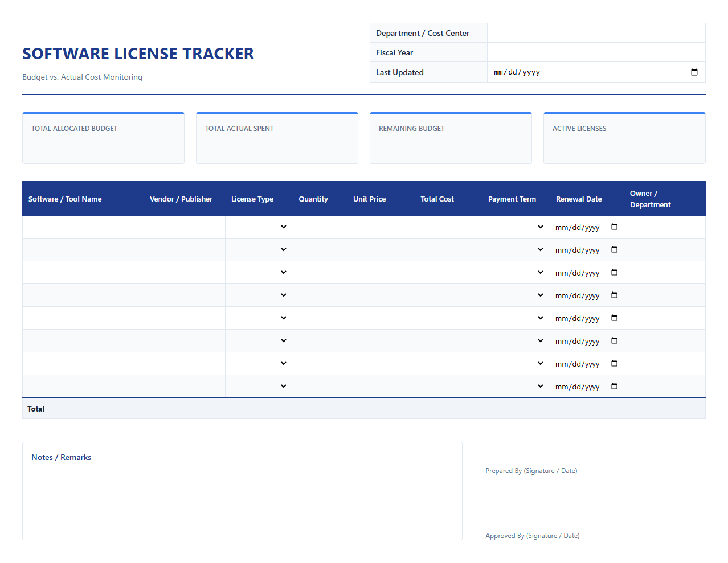Image resolution: width=728 pixels, height=563 pixels.
Task: Open the calendar icon in the eighth row's Renewal Date
Action: pyautogui.click(x=614, y=387)
